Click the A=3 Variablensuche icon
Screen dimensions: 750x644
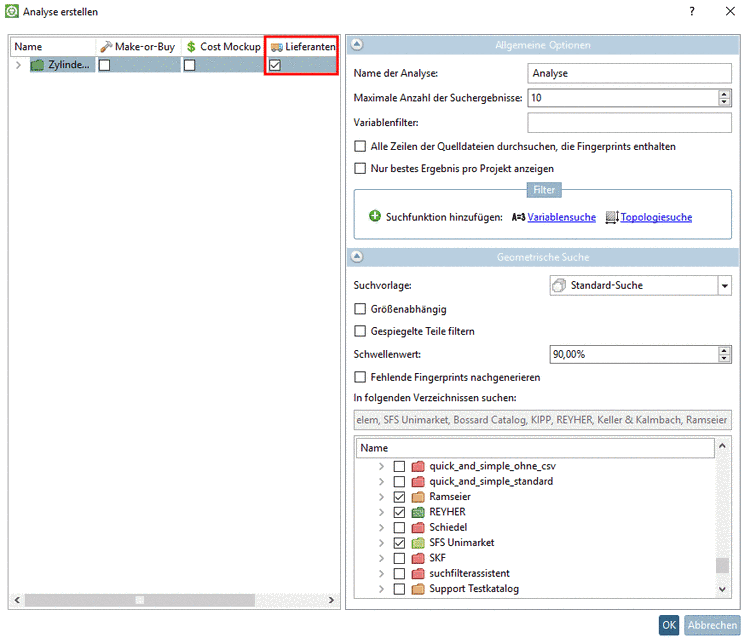(x=518, y=217)
